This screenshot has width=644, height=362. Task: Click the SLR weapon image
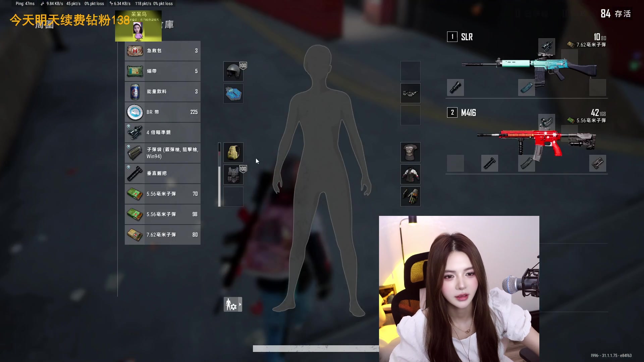coord(529,69)
